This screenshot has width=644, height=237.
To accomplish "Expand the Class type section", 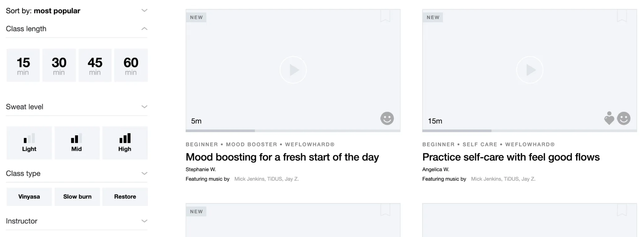I will tap(144, 173).
